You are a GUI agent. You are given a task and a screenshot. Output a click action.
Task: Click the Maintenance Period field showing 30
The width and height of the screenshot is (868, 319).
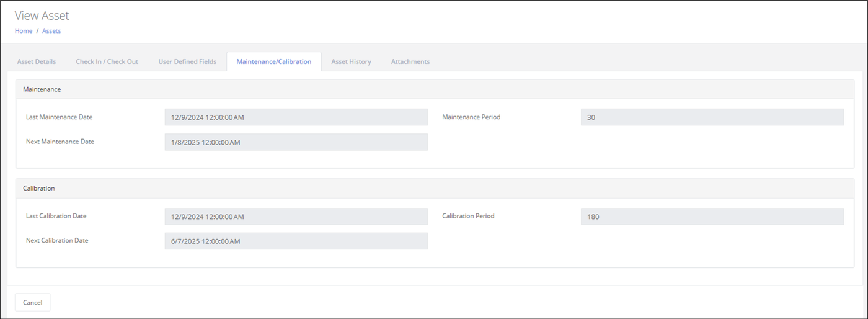click(x=712, y=117)
